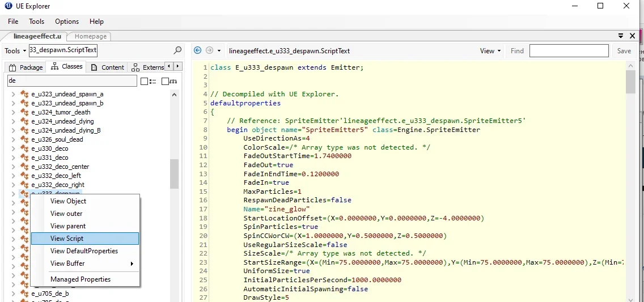Choose View DefaultProperties from context menu
644x302 pixels.
tap(85, 250)
